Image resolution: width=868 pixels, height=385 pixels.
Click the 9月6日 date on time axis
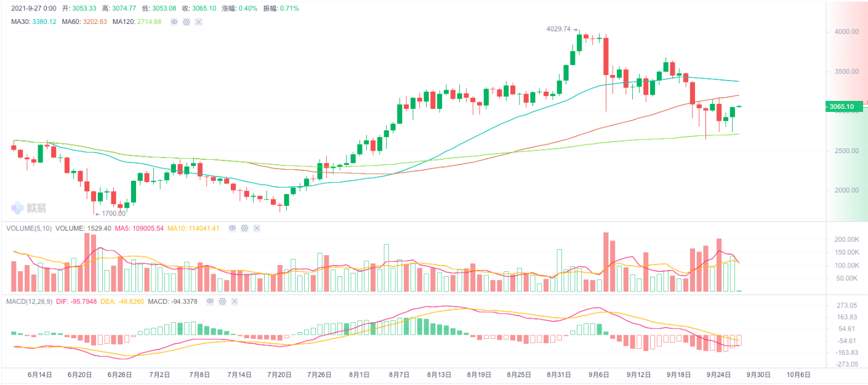[599, 373]
